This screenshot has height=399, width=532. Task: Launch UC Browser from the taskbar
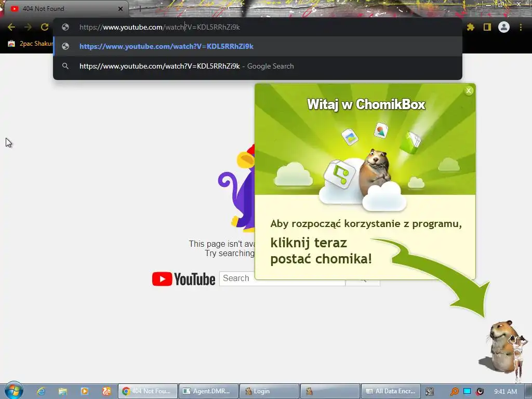[107, 391]
